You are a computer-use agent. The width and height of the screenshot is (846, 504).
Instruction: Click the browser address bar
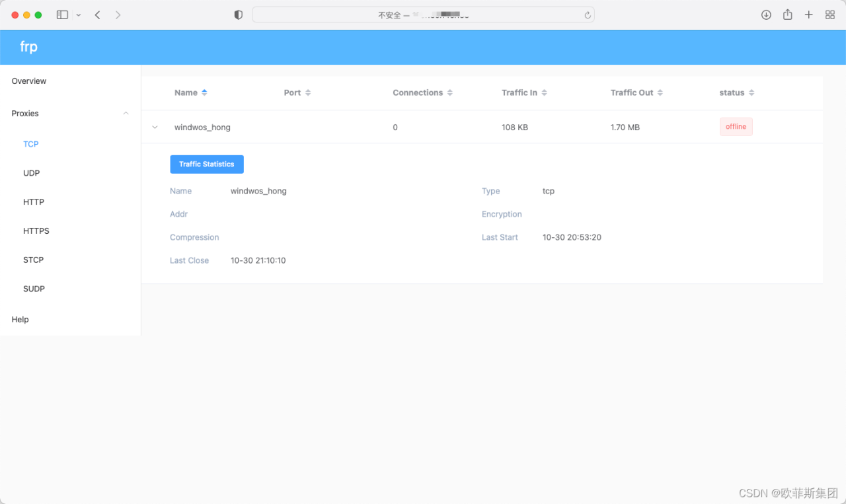[x=423, y=15]
